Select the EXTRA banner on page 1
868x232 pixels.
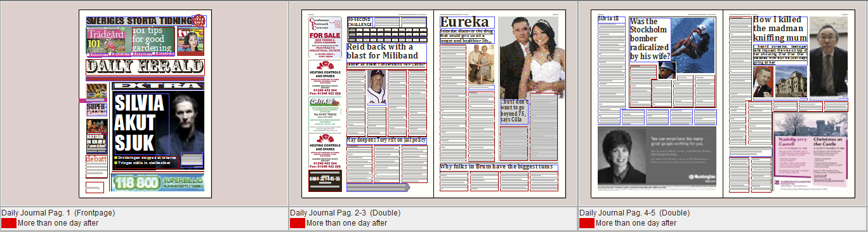[157, 86]
